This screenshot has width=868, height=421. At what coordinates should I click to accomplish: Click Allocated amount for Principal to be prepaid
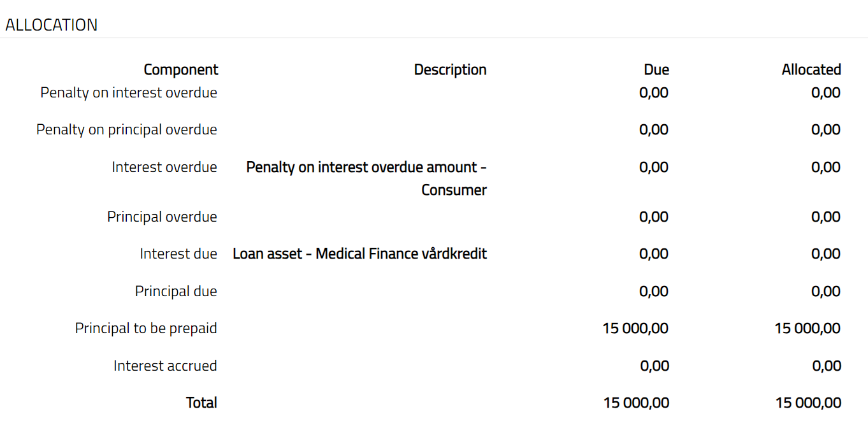(x=807, y=328)
